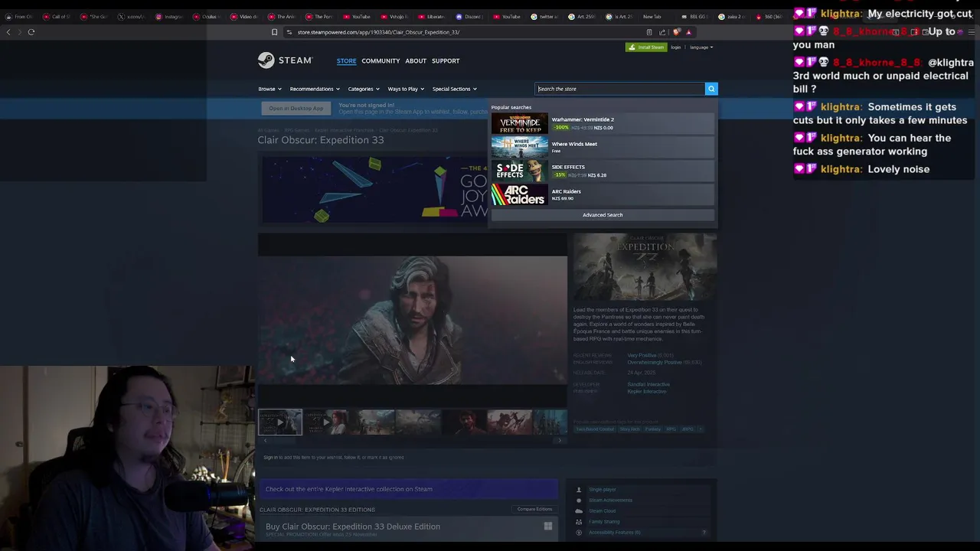This screenshot has width=980, height=551.
Task: Click the Accessibility Features icon
Action: tap(579, 533)
